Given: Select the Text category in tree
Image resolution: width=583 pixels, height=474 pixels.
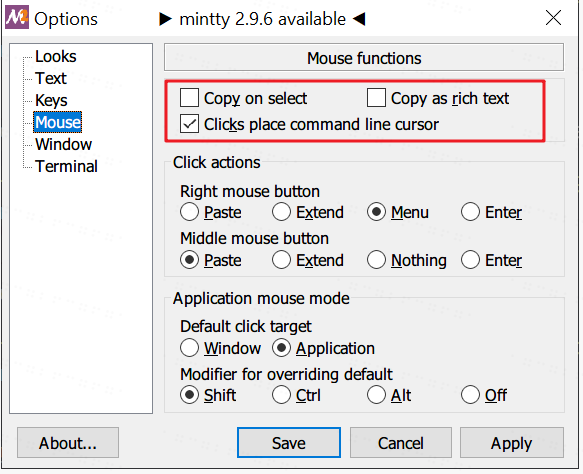Looking at the screenshot, I should point(51,78).
